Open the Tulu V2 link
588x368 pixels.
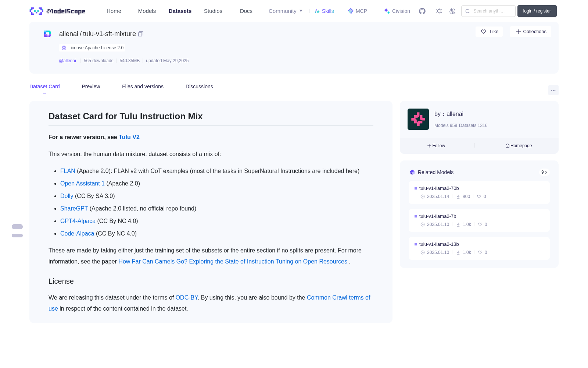coord(129,137)
